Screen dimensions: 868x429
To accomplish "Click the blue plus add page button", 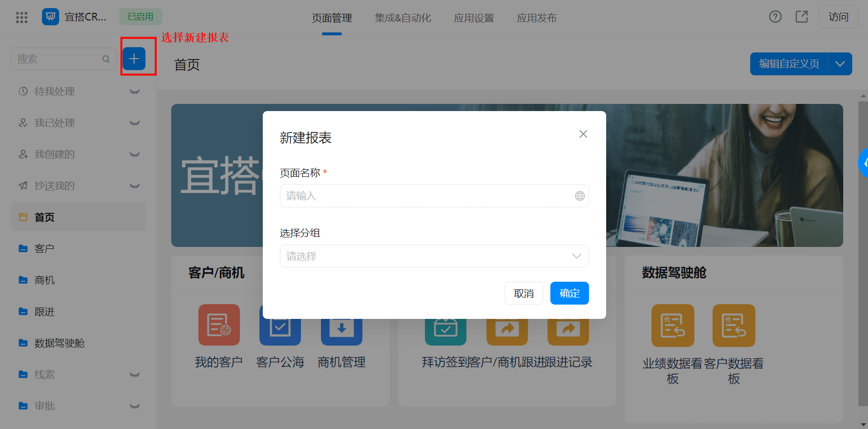I will click(x=134, y=59).
